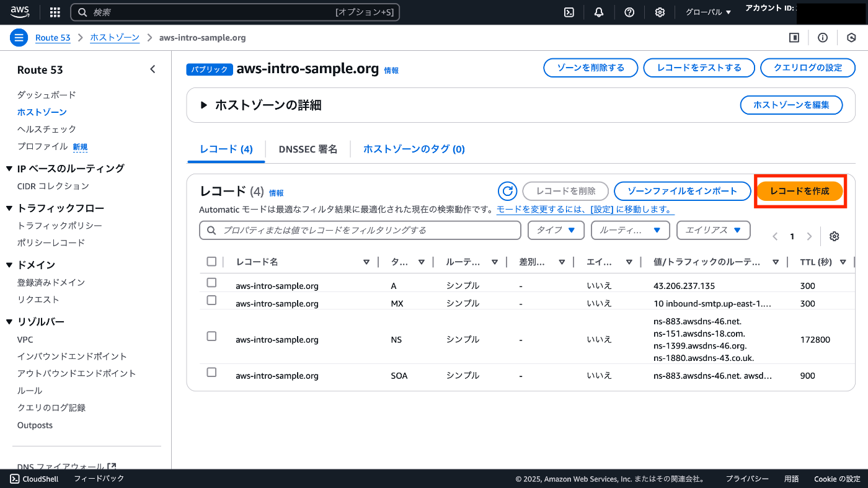The image size is (868, 488).
Task: Click レコードをテストする button
Action: (699, 68)
